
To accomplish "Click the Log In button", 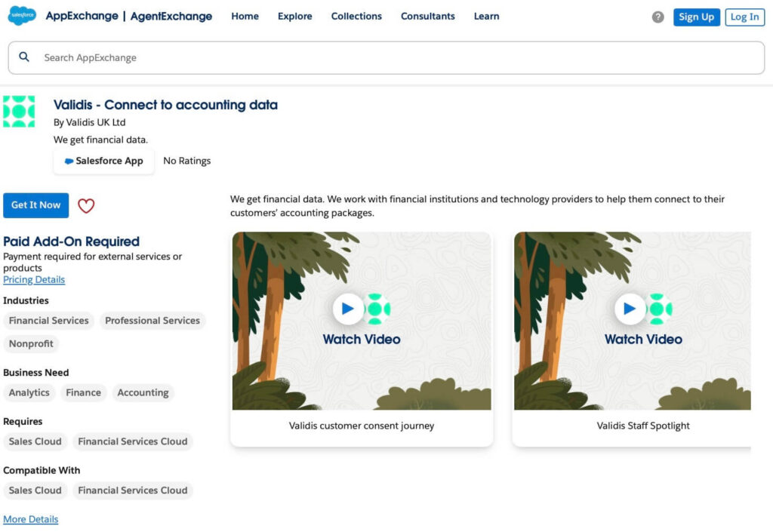I will pyautogui.click(x=745, y=17).
